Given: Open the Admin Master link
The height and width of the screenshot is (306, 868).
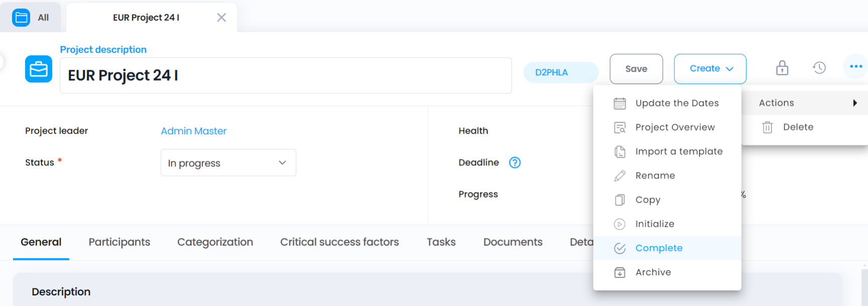Looking at the screenshot, I should pos(194,131).
